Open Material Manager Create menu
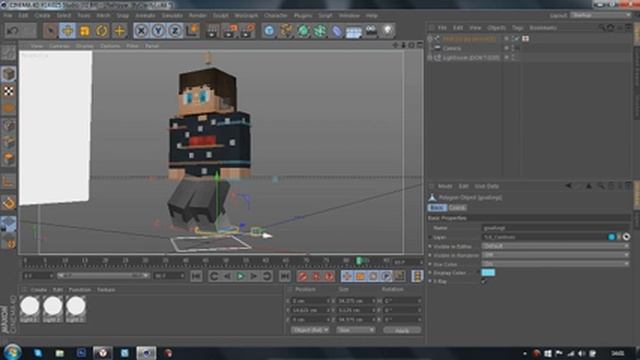The height and width of the screenshot is (360, 640). click(39, 290)
